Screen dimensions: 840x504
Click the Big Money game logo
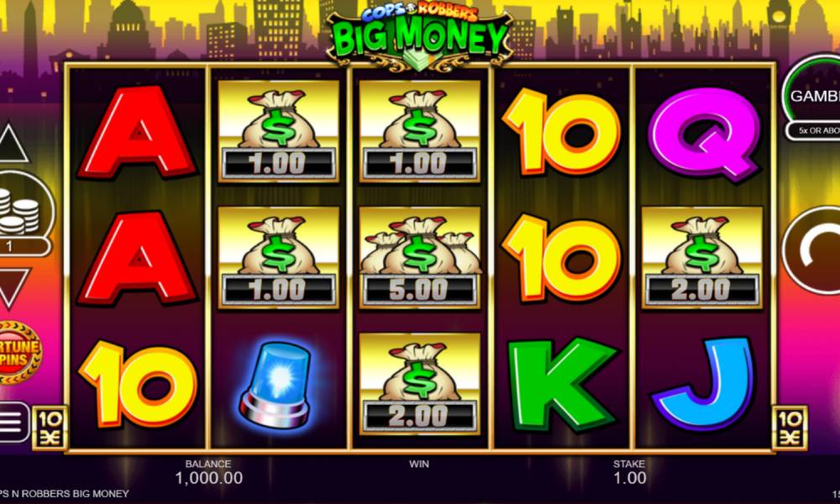click(419, 38)
